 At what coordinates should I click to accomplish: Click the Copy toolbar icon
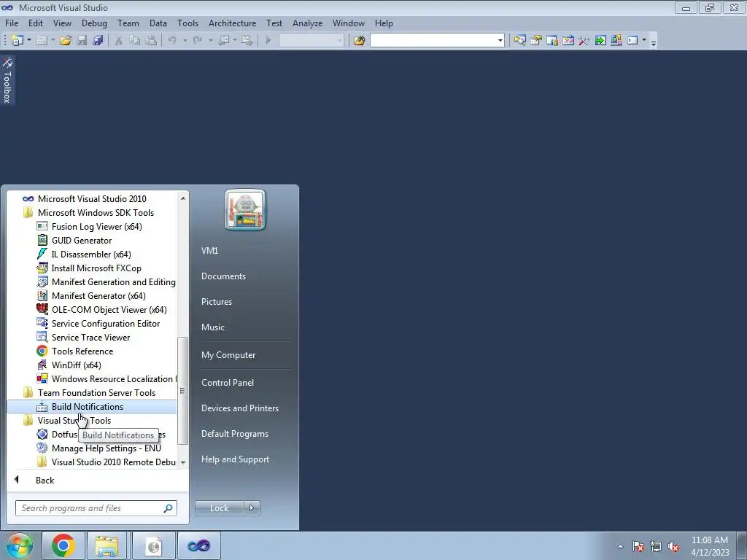click(x=135, y=41)
